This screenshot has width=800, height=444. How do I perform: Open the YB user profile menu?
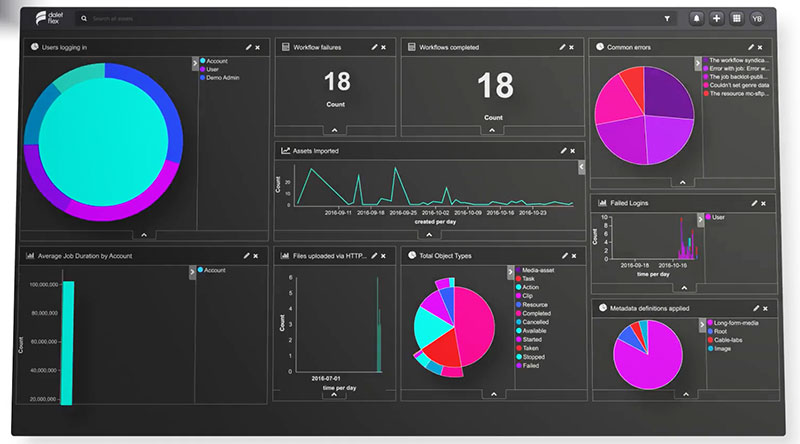tap(757, 18)
